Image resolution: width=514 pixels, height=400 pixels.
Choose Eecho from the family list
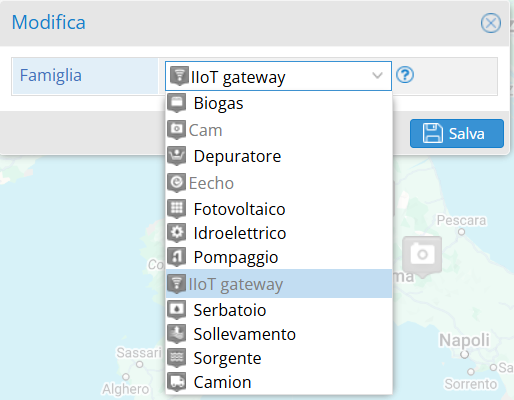click(279, 183)
